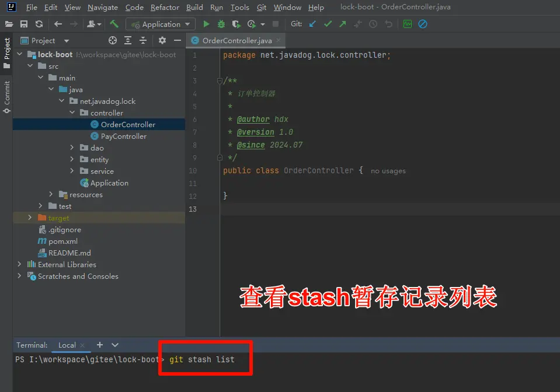
Task: Open the Commit side tool window
Action: tap(6, 96)
